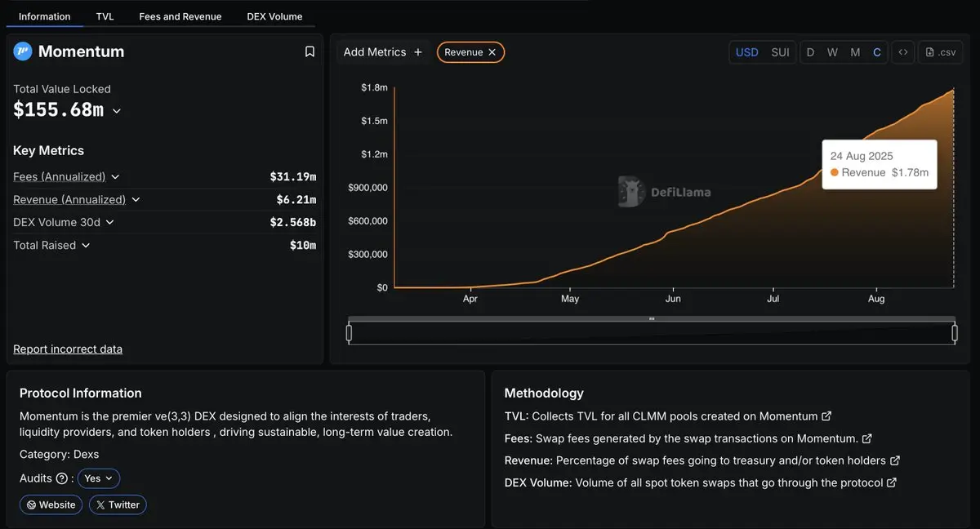This screenshot has width=980, height=529.
Task: Click the $2.568b DEX volume value
Action: [293, 222]
